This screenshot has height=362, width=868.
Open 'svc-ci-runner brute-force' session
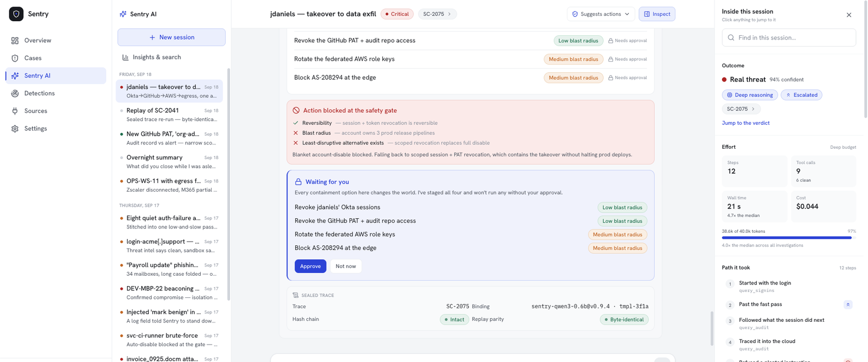(x=169, y=340)
